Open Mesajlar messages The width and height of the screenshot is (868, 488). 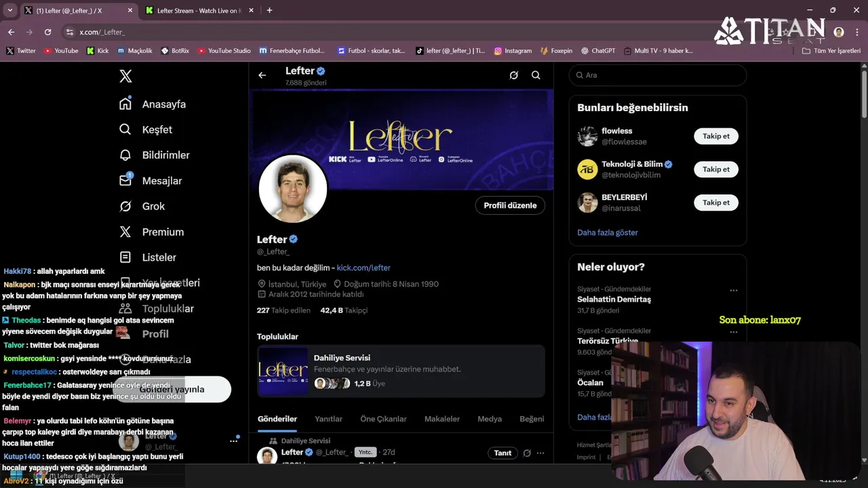coord(151,180)
